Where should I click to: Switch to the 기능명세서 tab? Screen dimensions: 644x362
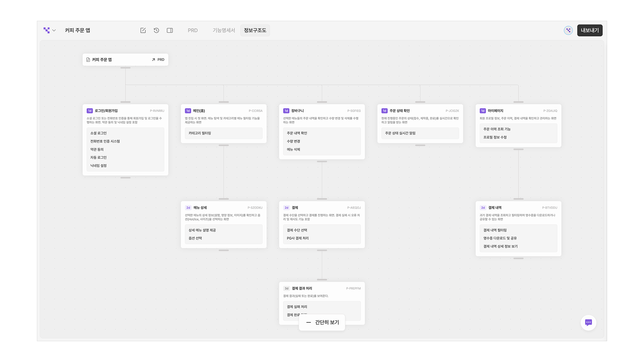point(224,31)
